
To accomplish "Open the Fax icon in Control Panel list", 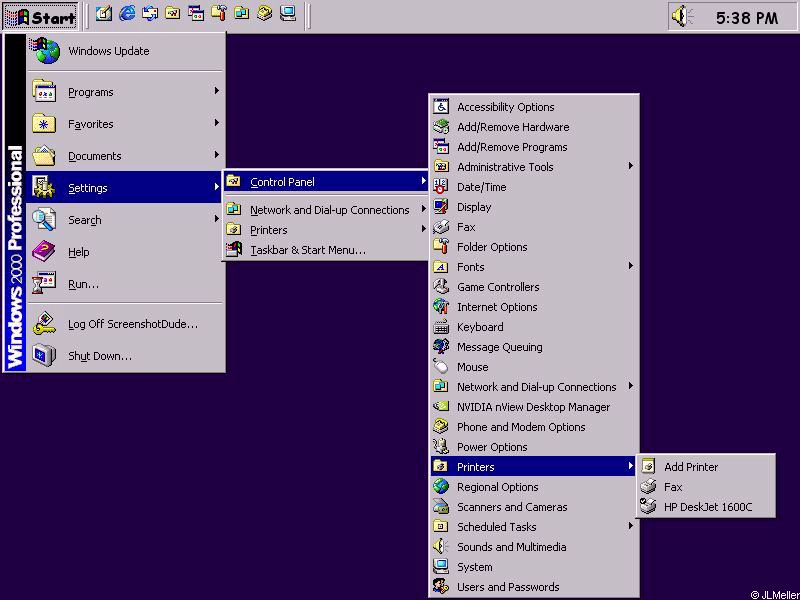I will coord(441,227).
